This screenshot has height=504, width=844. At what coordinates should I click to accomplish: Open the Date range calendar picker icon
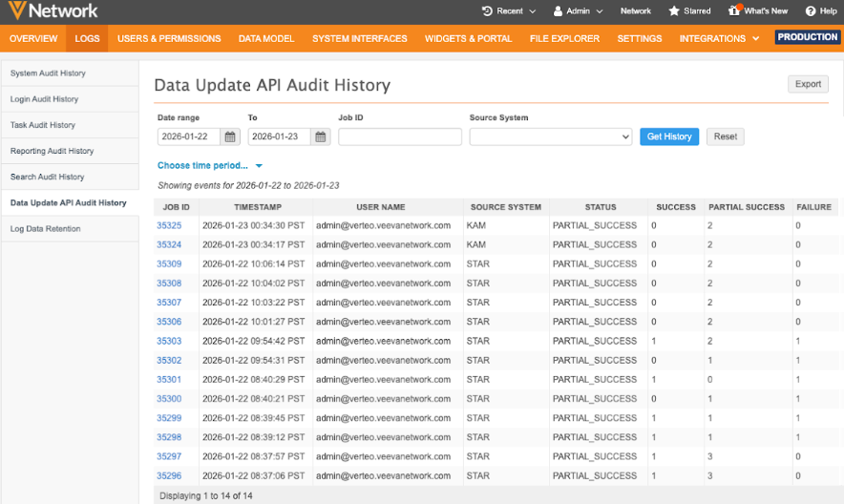pos(230,136)
